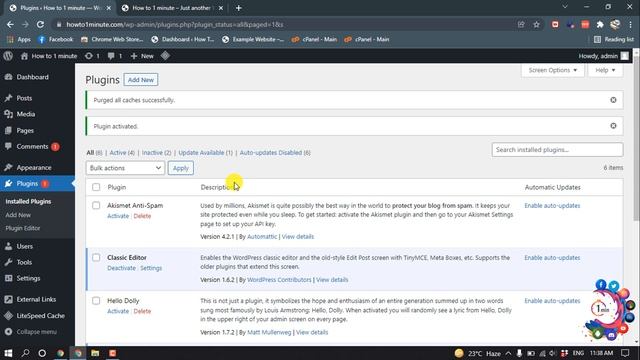Image resolution: width=640 pixels, height=360 pixels.
Task: Enable auto-updates for Akismet Anti-Spam
Action: [x=552, y=206]
